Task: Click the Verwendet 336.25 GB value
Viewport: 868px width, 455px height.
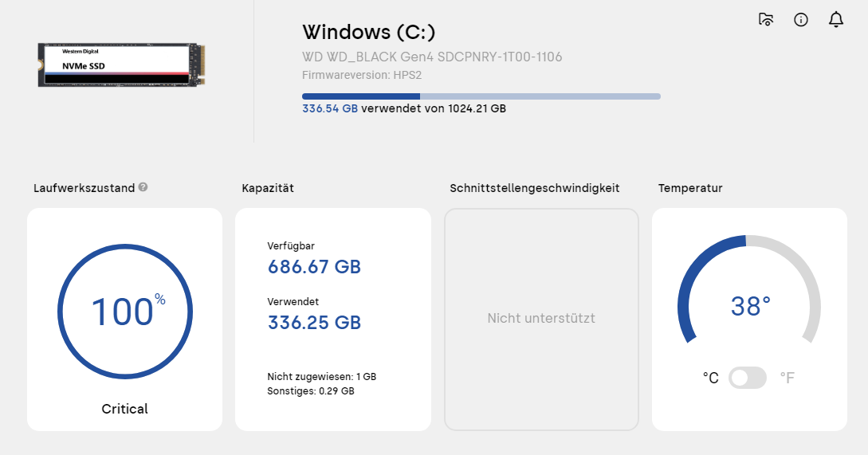Action: [314, 322]
